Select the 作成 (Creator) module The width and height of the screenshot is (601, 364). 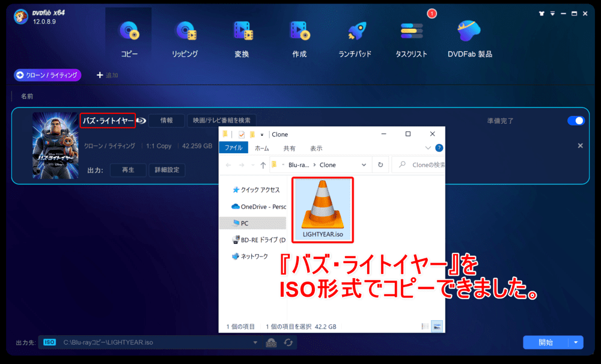pos(299,37)
